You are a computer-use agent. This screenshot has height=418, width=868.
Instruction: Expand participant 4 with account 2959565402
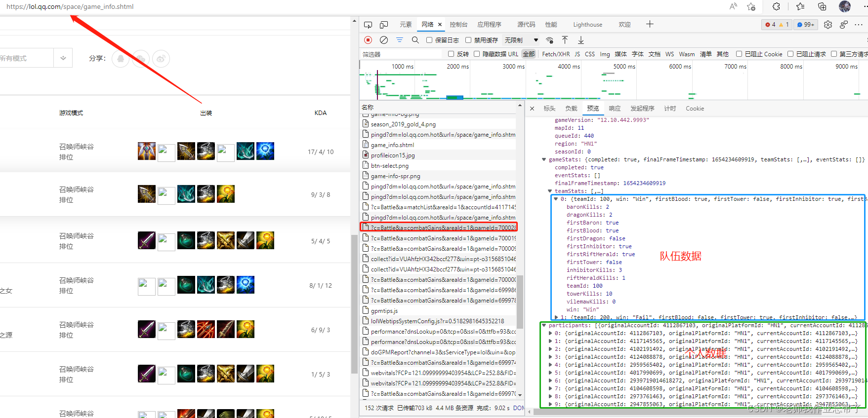(550, 365)
